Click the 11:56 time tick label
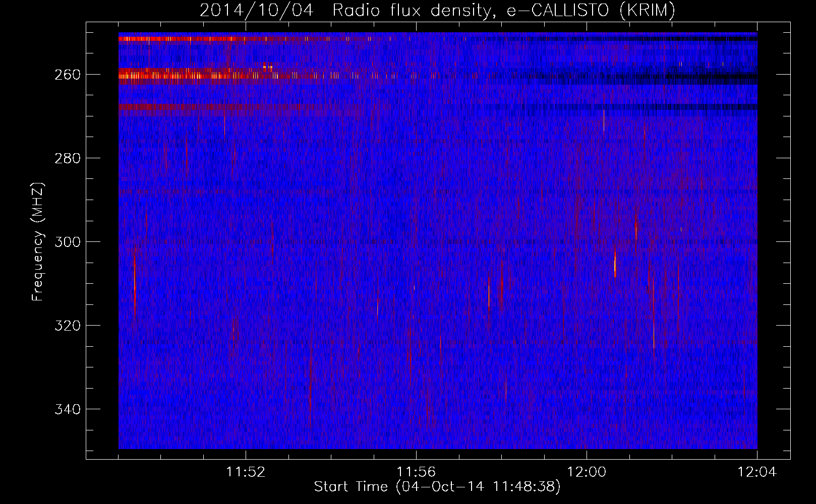The width and height of the screenshot is (816, 504). [x=416, y=472]
